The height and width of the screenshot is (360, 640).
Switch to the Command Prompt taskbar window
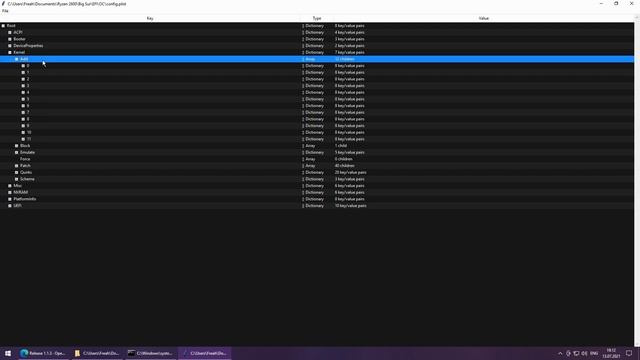click(x=150, y=353)
